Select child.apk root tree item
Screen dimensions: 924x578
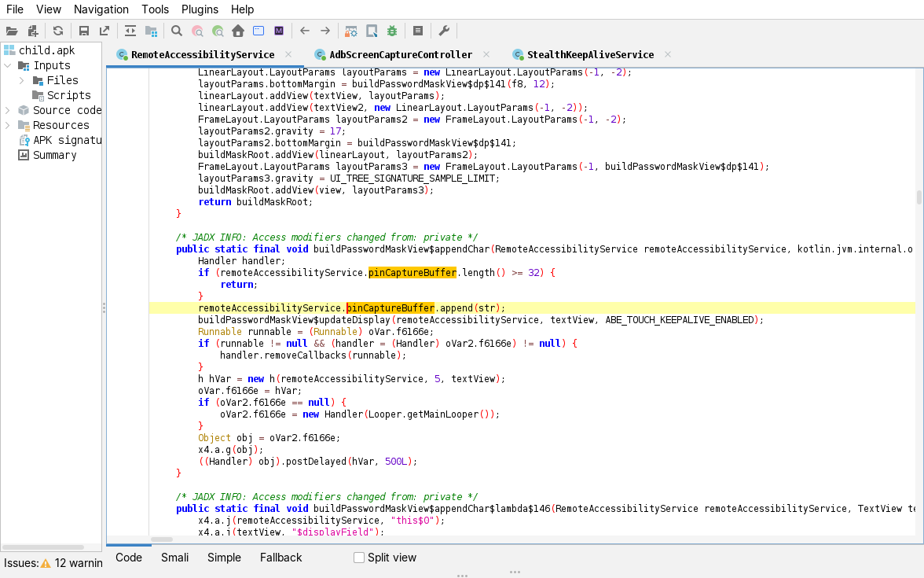pos(46,50)
